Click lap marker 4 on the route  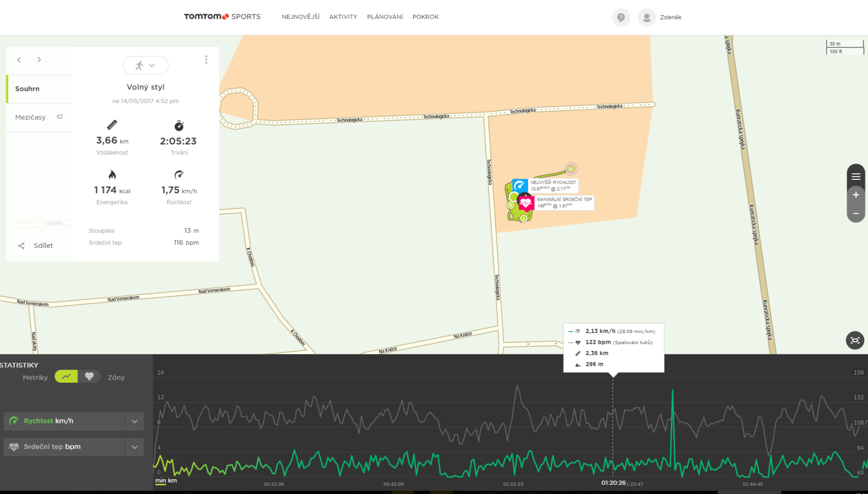[x=571, y=169]
